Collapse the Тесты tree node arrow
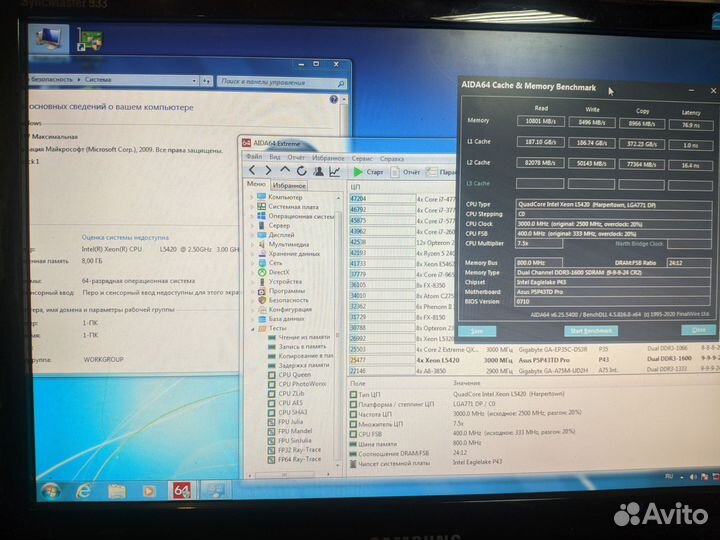Viewport: 720px width, 540px height. click(252, 329)
